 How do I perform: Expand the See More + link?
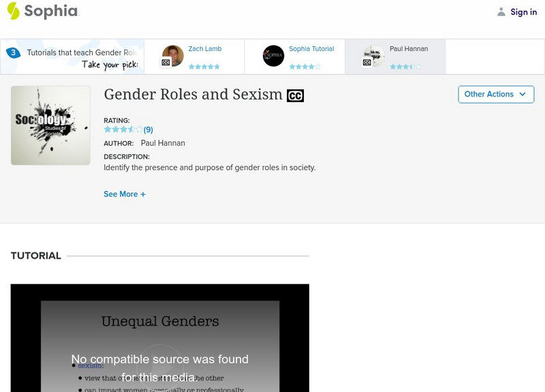pyautogui.click(x=125, y=194)
